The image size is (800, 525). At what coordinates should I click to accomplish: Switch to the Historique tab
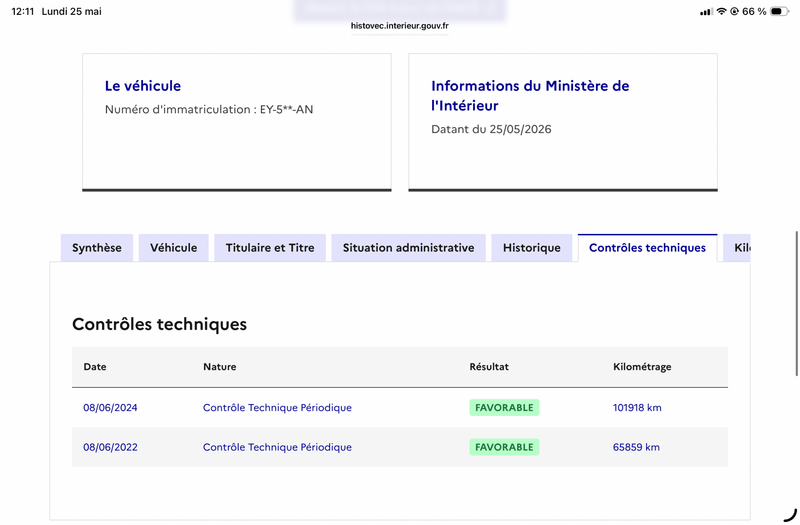coord(532,248)
